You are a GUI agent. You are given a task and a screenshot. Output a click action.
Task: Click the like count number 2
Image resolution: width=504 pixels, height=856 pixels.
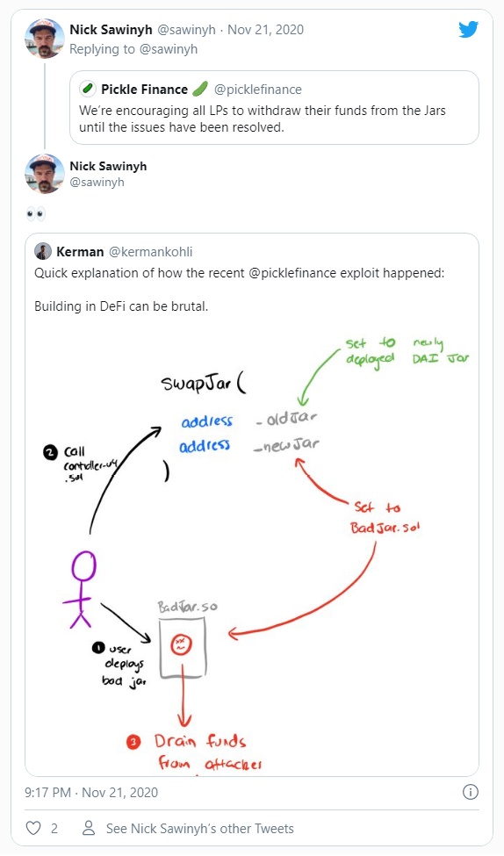[x=54, y=828]
